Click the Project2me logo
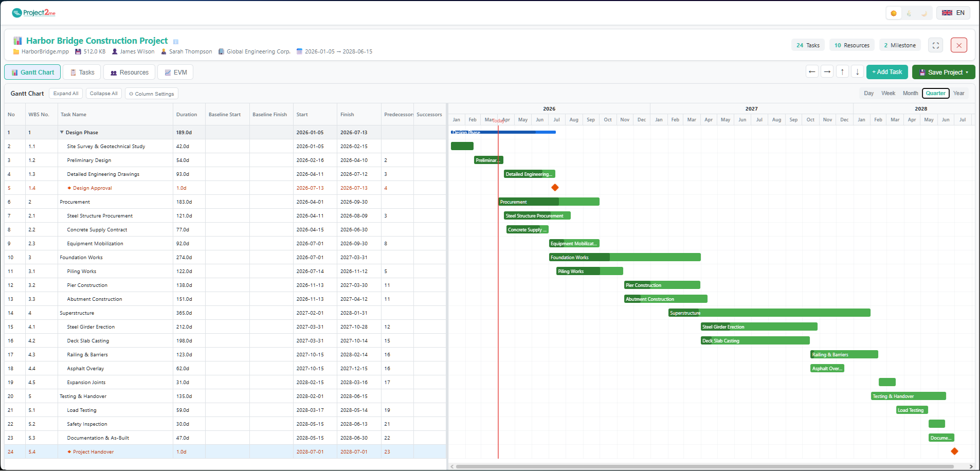The image size is (980, 471). click(33, 13)
